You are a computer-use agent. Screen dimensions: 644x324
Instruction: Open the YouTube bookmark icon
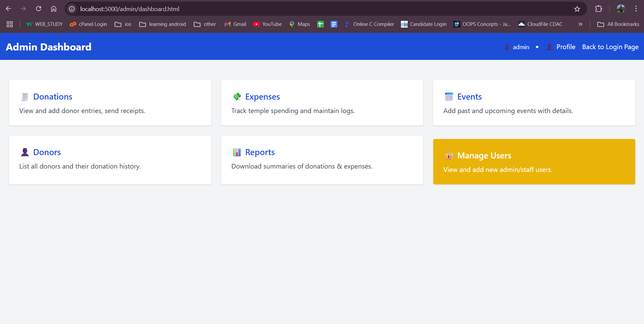coord(257,24)
